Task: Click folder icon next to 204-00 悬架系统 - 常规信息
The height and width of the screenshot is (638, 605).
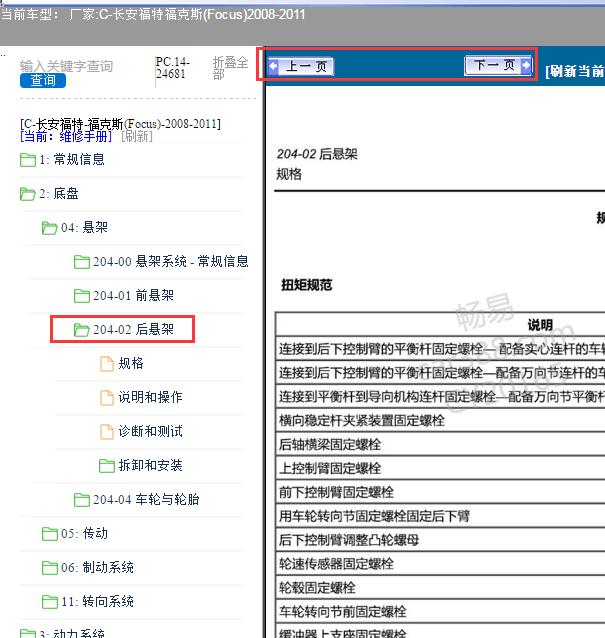Action: point(81,262)
